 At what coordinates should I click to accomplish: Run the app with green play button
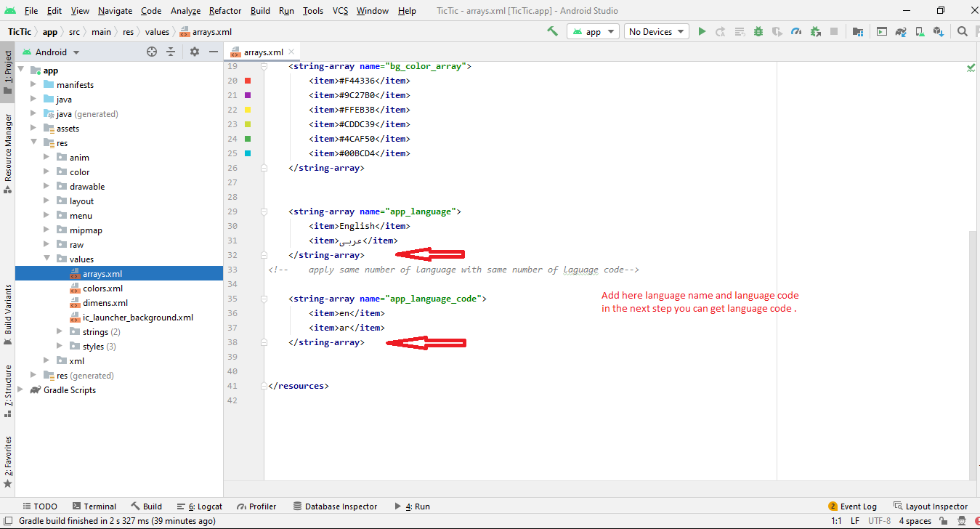[702, 31]
